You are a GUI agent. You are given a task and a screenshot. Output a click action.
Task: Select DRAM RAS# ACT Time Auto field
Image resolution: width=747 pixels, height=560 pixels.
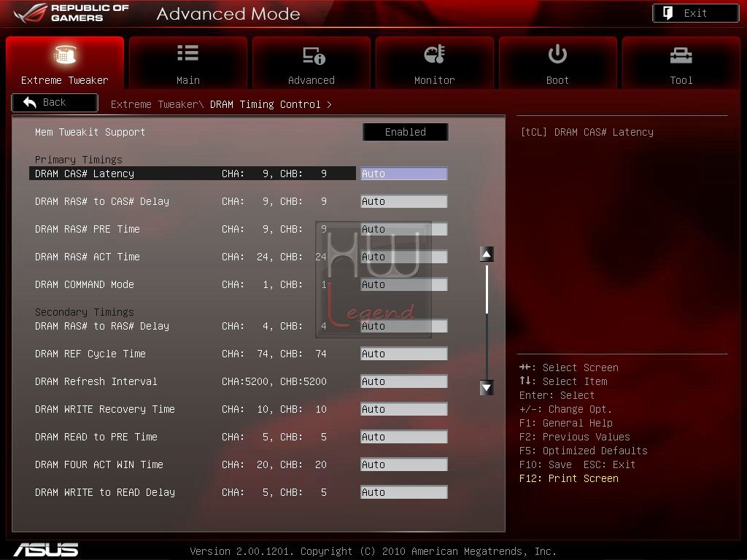[x=404, y=257]
